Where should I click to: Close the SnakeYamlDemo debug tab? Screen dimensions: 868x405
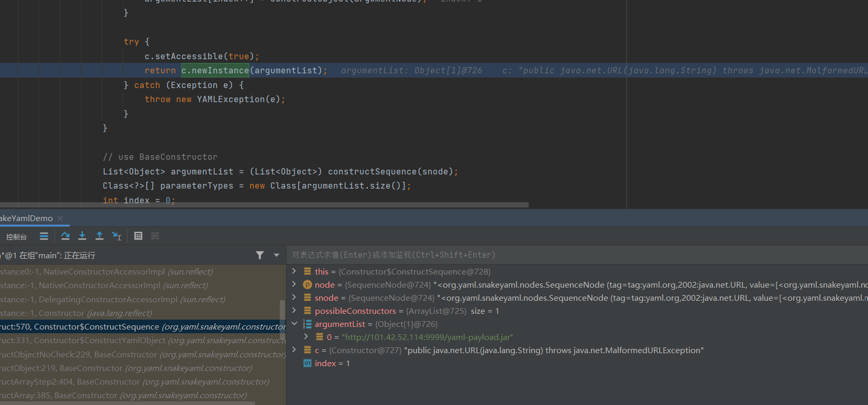(60, 218)
